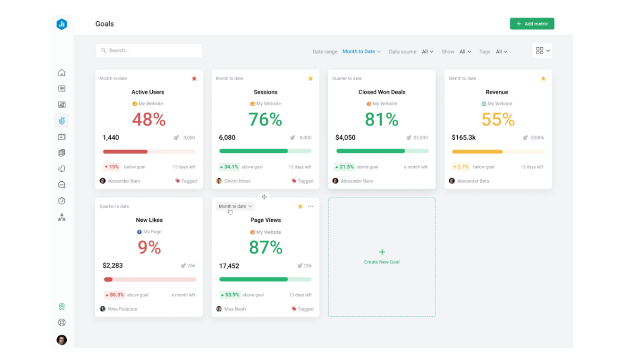Open the Tags All dropdown
The image size is (644, 362).
(502, 51)
